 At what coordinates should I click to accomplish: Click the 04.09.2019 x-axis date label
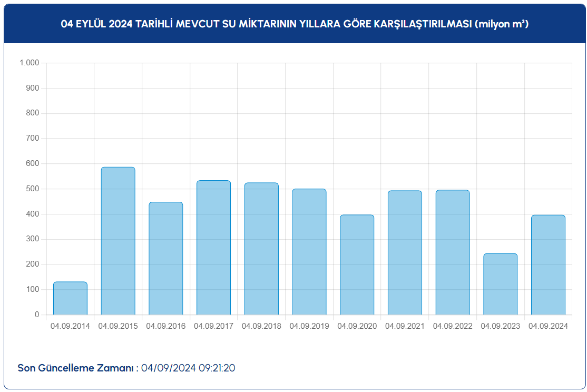click(x=309, y=326)
